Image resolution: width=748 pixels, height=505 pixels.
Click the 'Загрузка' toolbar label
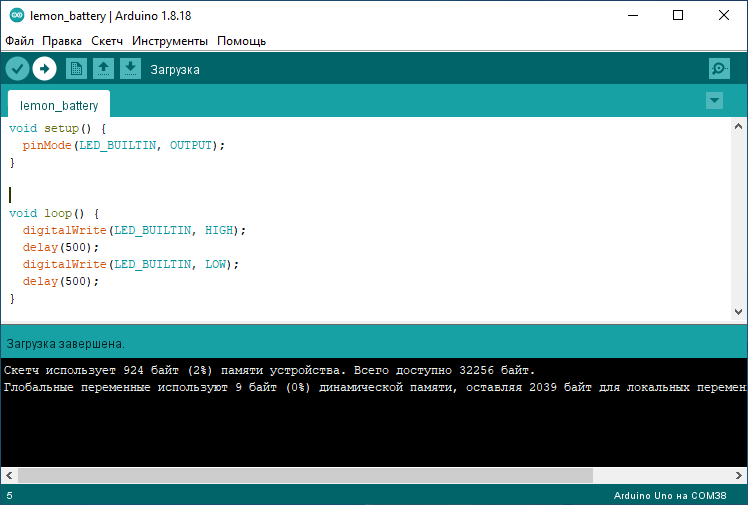click(175, 70)
